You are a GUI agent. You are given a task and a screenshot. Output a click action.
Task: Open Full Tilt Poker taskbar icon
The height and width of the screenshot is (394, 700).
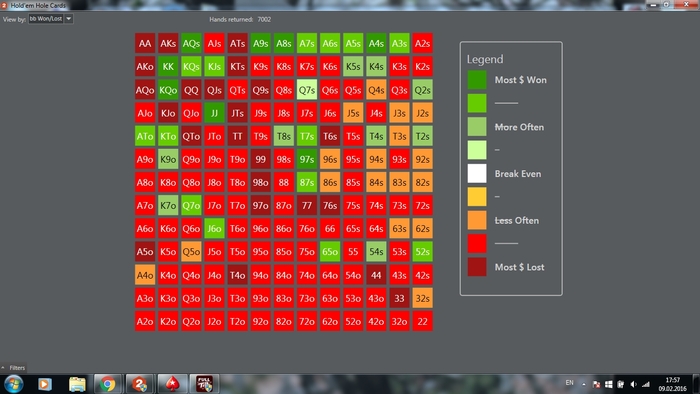[x=205, y=384]
